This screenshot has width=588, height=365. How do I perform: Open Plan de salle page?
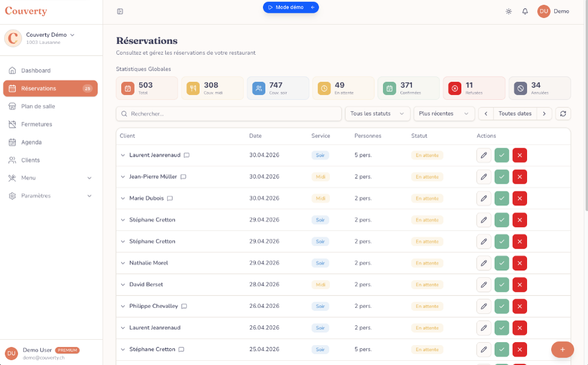point(50,107)
